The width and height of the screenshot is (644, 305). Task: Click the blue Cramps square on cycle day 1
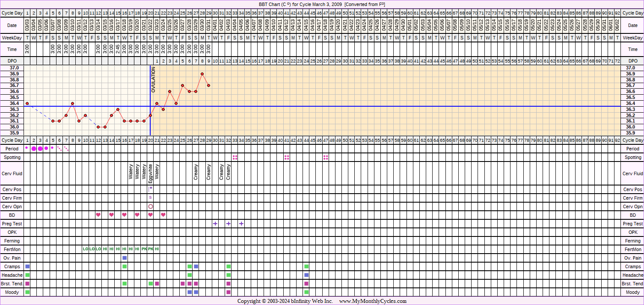pyautogui.click(x=27, y=266)
